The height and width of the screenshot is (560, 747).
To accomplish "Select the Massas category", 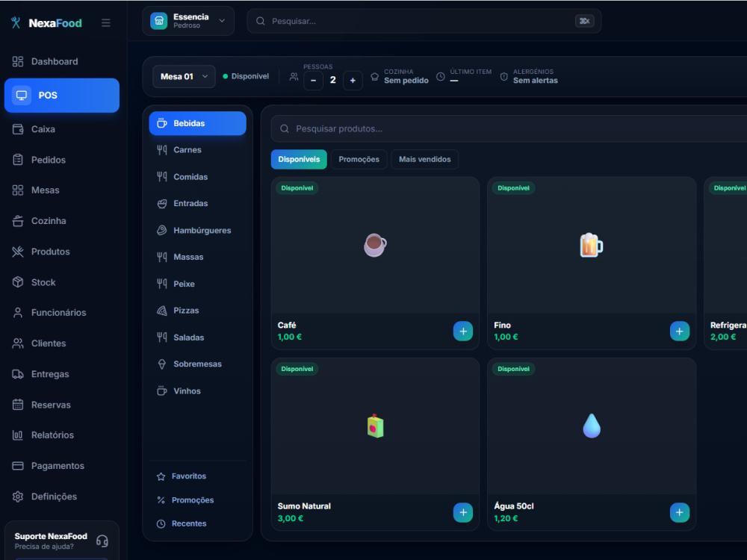I will (x=198, y=257).
